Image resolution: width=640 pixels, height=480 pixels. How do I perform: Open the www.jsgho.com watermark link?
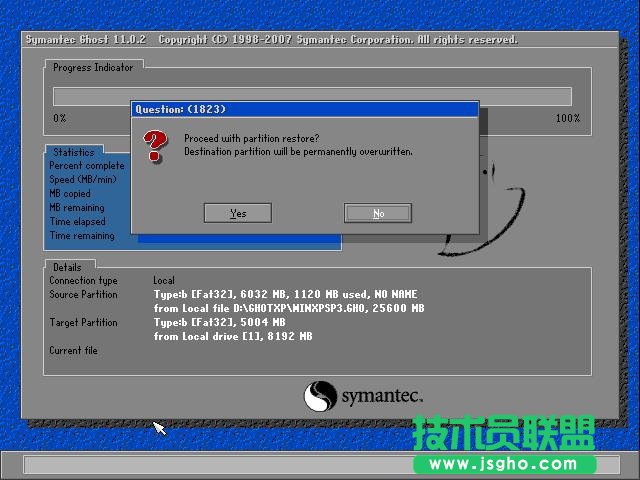pyautogui.click(x=506, y=463)
